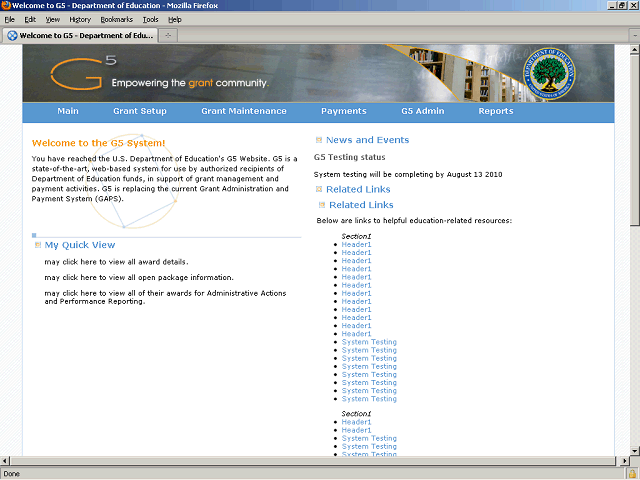Viewport: 640px width, 480px height.
Task: Click the My Quick View heading
Action: coord(80,245)
